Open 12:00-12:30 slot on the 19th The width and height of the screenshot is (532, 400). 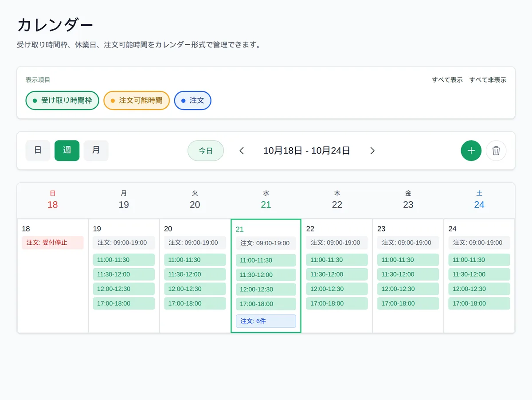(x=124, y=289)
